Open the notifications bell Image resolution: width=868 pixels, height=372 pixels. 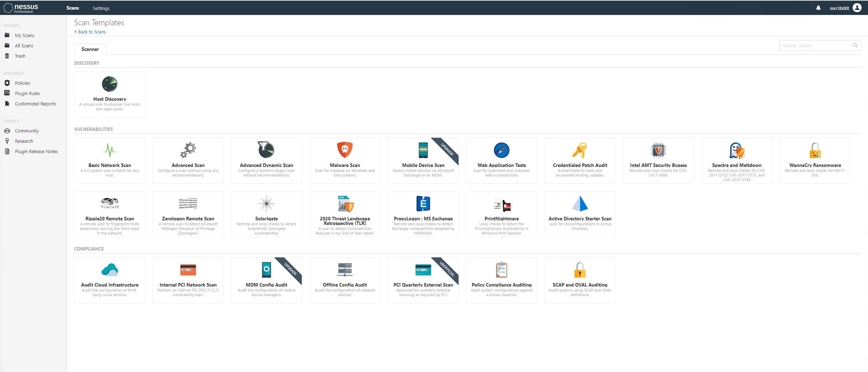coord(818,8)
